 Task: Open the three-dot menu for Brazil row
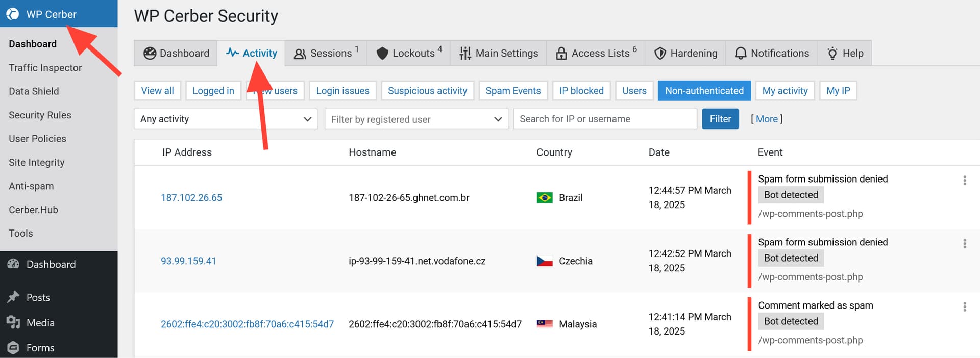964,180
